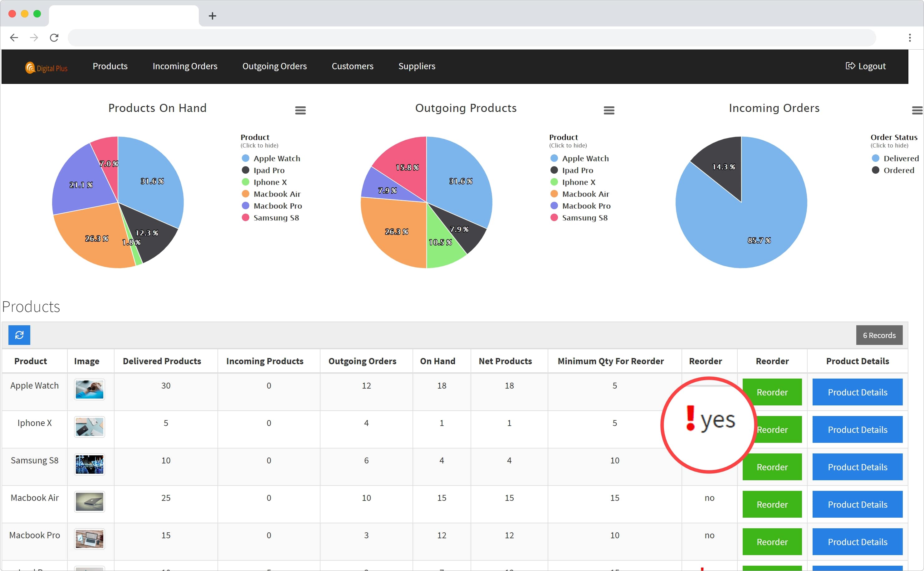Click Reorder button for Samsung S8
The height and width of the screenshot is (571, 924).
tap(772, 467)
